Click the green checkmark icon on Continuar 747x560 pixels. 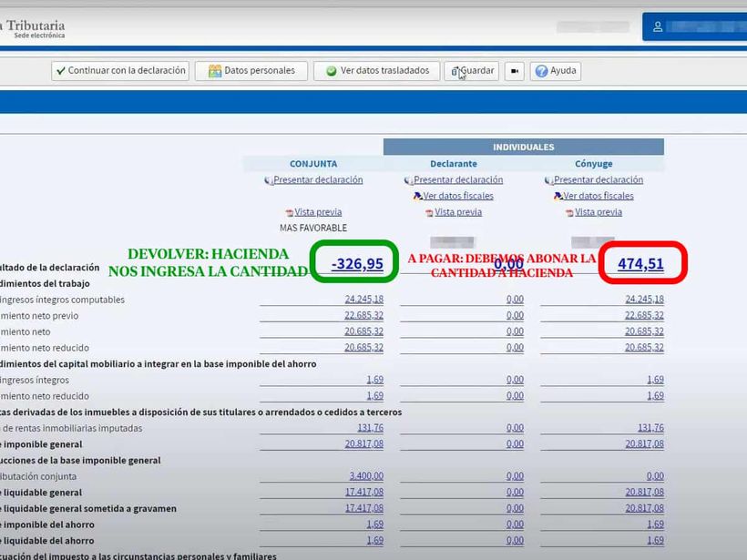point(60,71)
